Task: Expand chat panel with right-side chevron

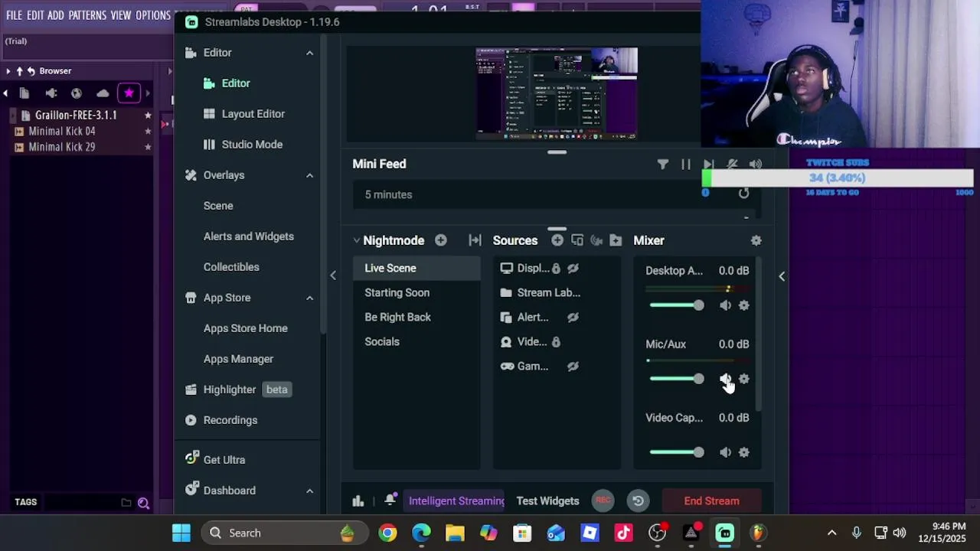Action: [782, 275]
